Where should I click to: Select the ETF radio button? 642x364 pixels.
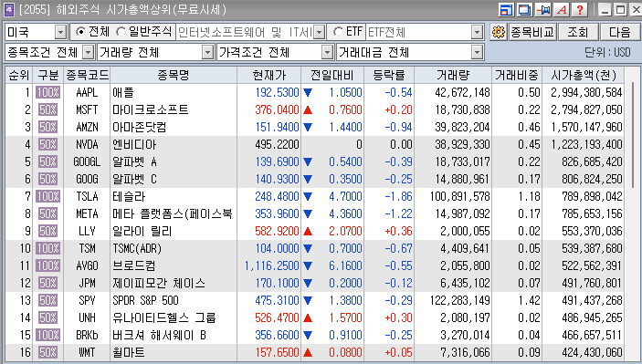click(x=338, y=32)
